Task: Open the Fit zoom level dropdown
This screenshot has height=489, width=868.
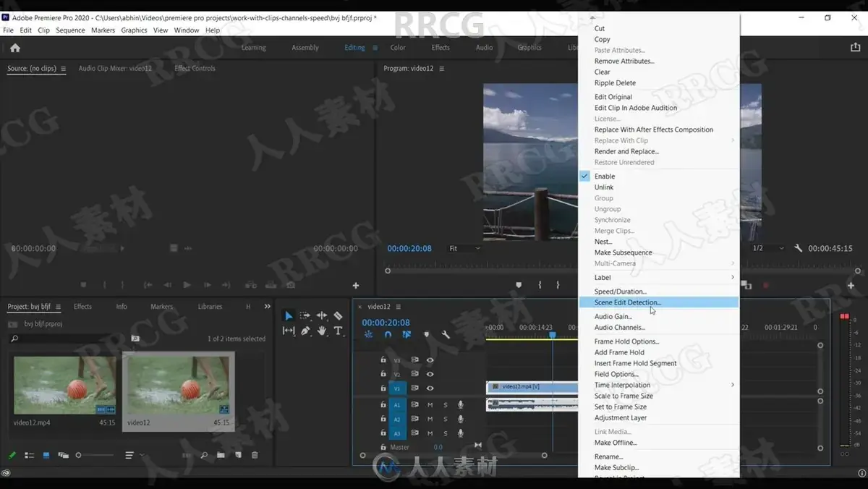Action: pyautogui.click(x=464, y=248)
